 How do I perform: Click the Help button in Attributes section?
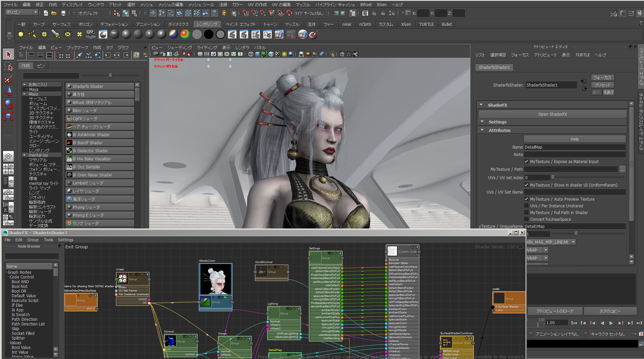point(575,139)
